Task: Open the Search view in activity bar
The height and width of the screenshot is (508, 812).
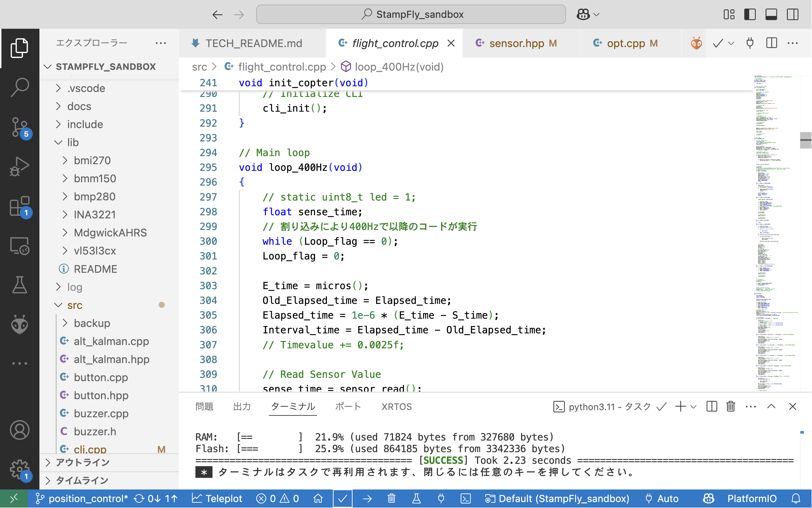Action: pyautogui.click(x=19, y=87)
